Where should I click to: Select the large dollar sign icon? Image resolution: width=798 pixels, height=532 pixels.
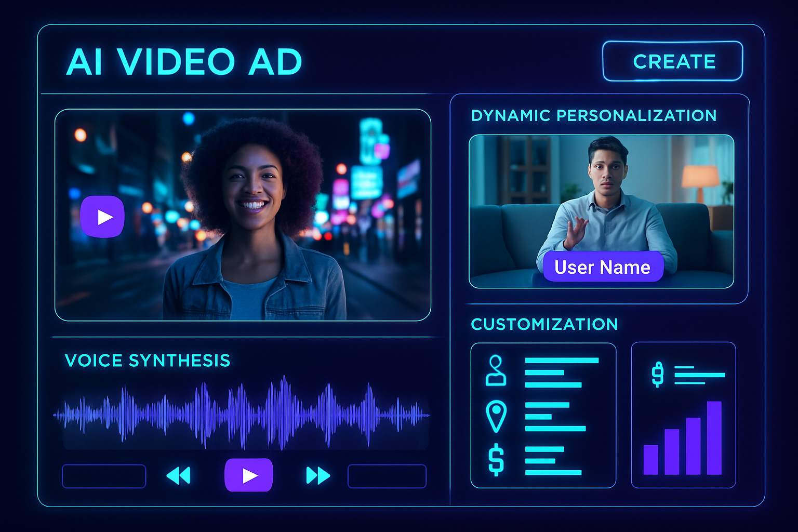(496, 460)
